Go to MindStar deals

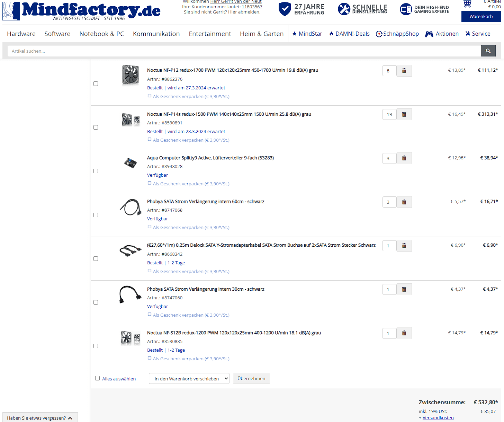pos(307,34)
